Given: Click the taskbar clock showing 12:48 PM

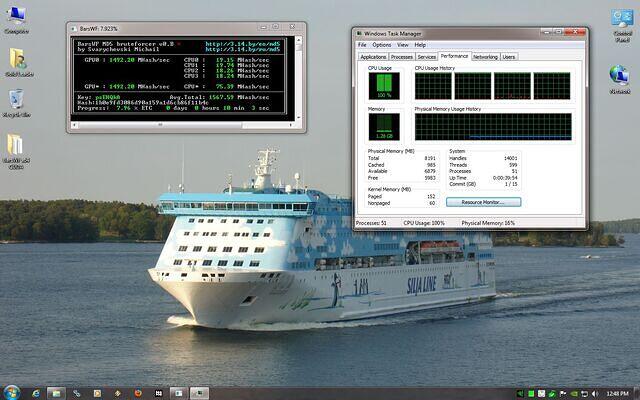Looking at the screenshot, I should pyautogui.click(x=618, y=392).
